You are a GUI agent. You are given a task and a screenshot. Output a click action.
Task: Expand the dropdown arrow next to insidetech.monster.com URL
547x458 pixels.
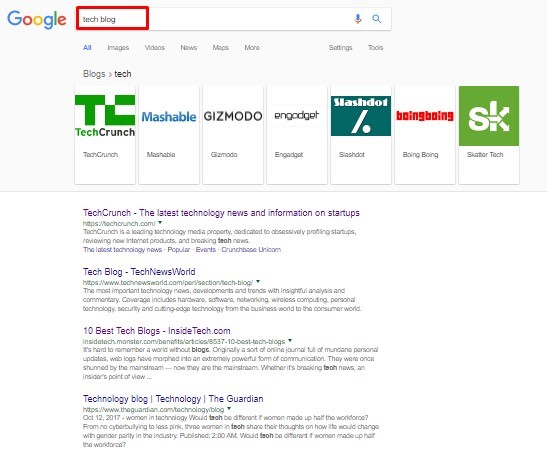(290, 340)
